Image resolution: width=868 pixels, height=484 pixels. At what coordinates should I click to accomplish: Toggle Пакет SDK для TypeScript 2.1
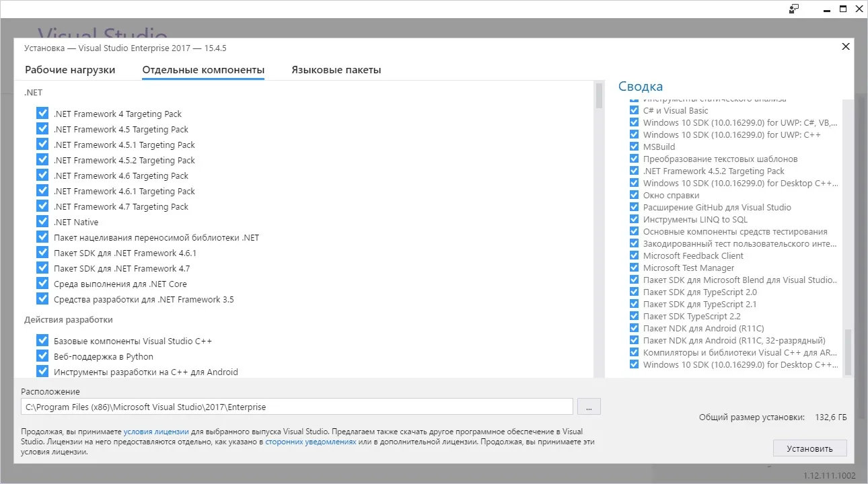[x=634, y=304]
